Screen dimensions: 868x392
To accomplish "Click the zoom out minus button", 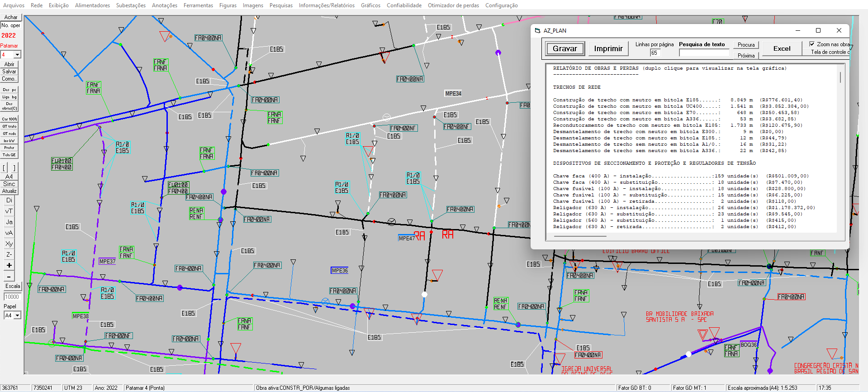I will (9, 276).
